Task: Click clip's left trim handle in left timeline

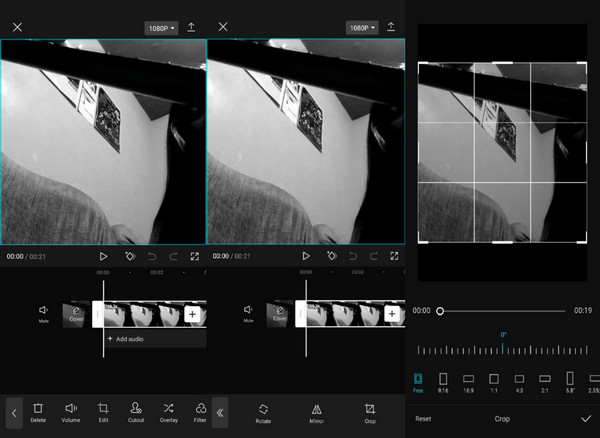Action: [98, 314]
